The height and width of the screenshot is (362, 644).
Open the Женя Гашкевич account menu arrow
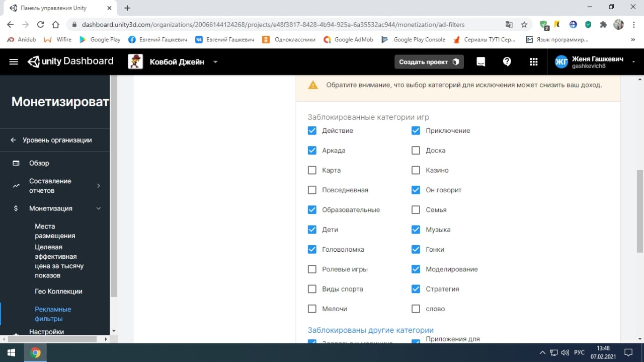632,62
